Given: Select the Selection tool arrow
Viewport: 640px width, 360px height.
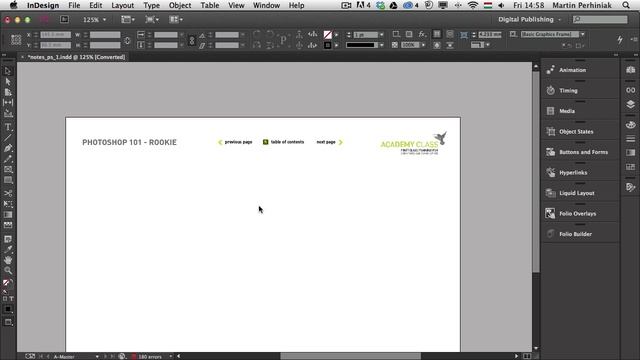Looking at the screenshot, I should coord(8,71).
